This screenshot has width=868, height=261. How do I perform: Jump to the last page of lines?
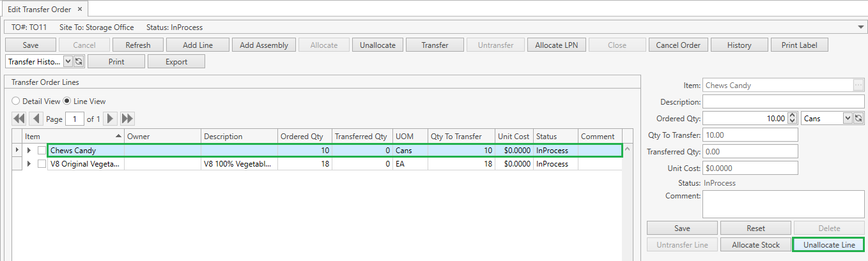(x=127, y=119)
